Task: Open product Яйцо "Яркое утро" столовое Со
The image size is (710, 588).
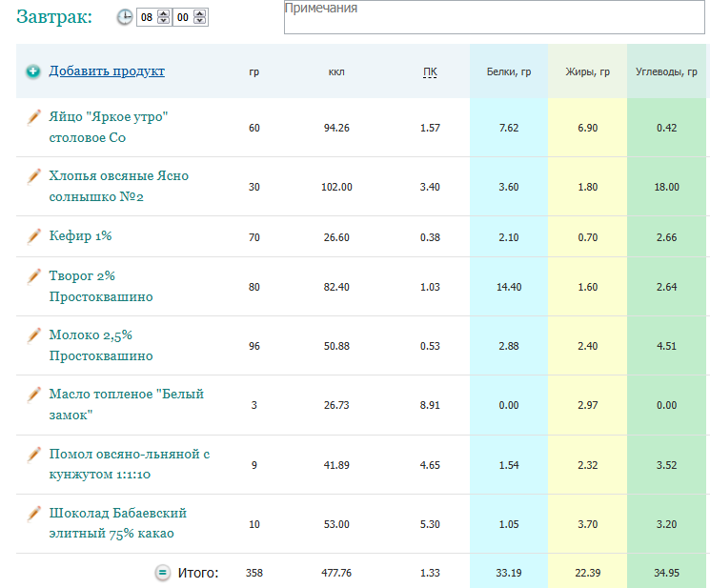Action: click(109, 127)
